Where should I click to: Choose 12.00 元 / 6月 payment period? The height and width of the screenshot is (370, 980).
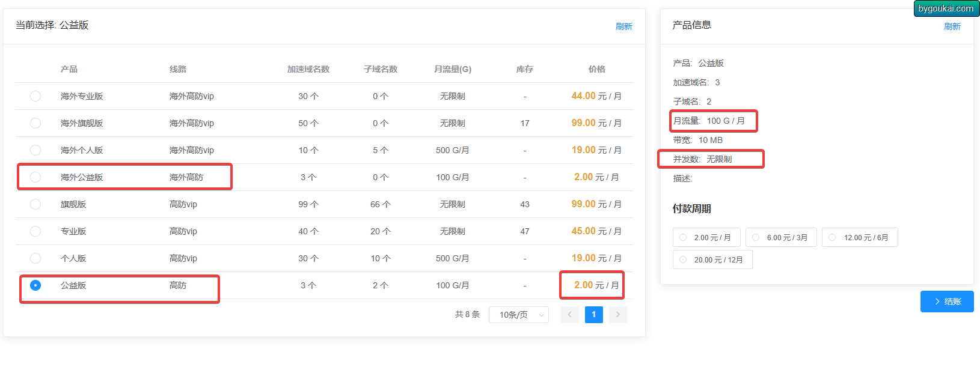[x=860, y=237]
